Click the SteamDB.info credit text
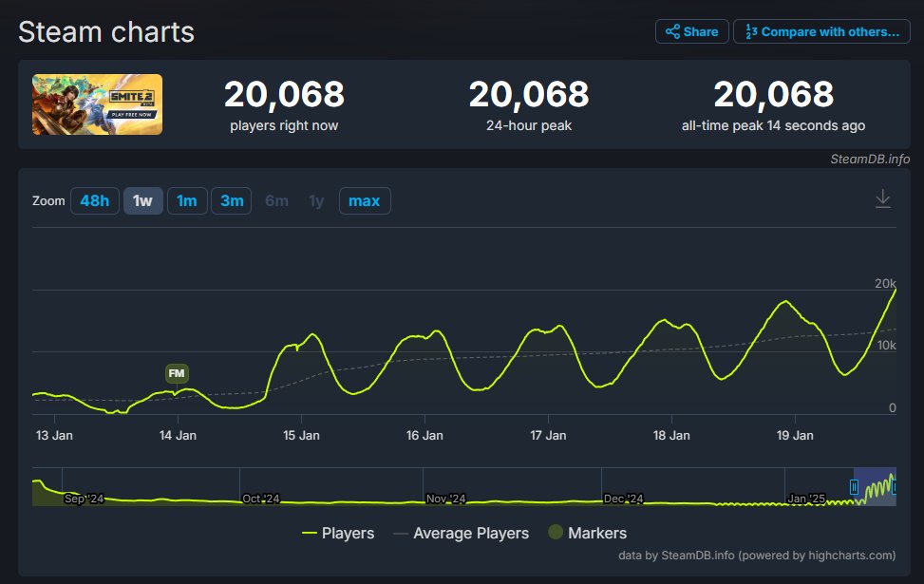This screenshot has height=584, width=924. point(870,160)
